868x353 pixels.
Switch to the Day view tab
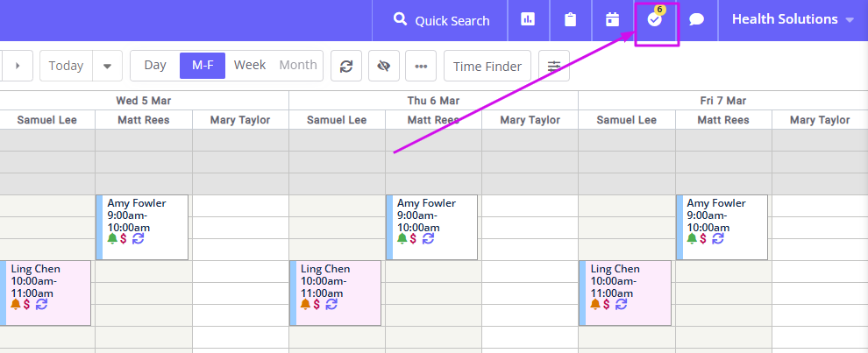[x=155, y=66]
